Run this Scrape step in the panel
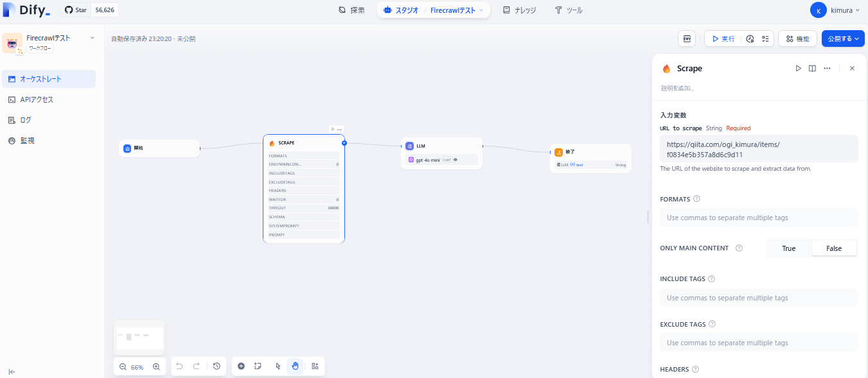The height and width of the screenshot is (378, 868). tap(799, 68)
